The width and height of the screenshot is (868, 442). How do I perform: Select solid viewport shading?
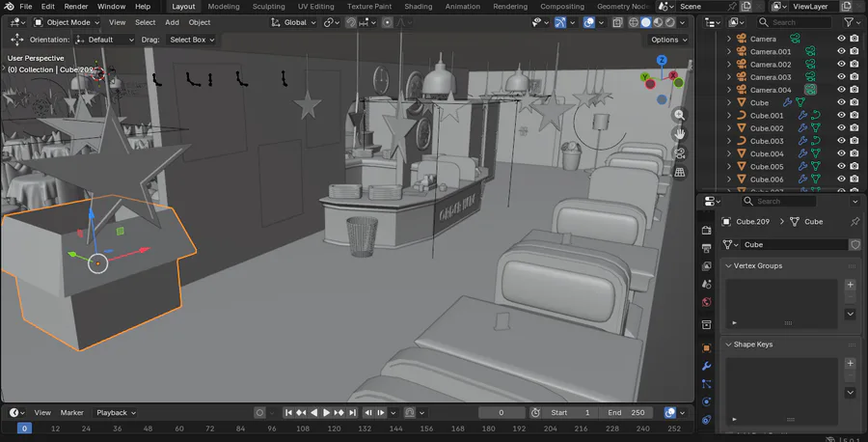click(646, 23)
